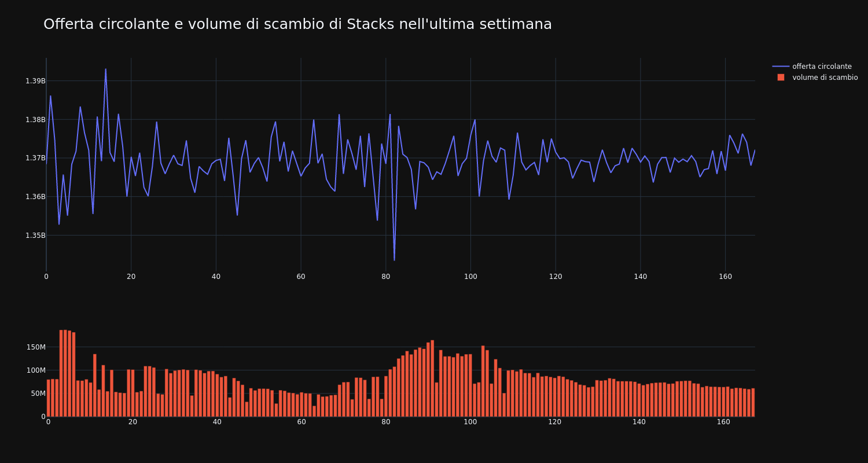Click the 1.36B y-axis label
Screen dimensions: 868x463
coord(35,197)
